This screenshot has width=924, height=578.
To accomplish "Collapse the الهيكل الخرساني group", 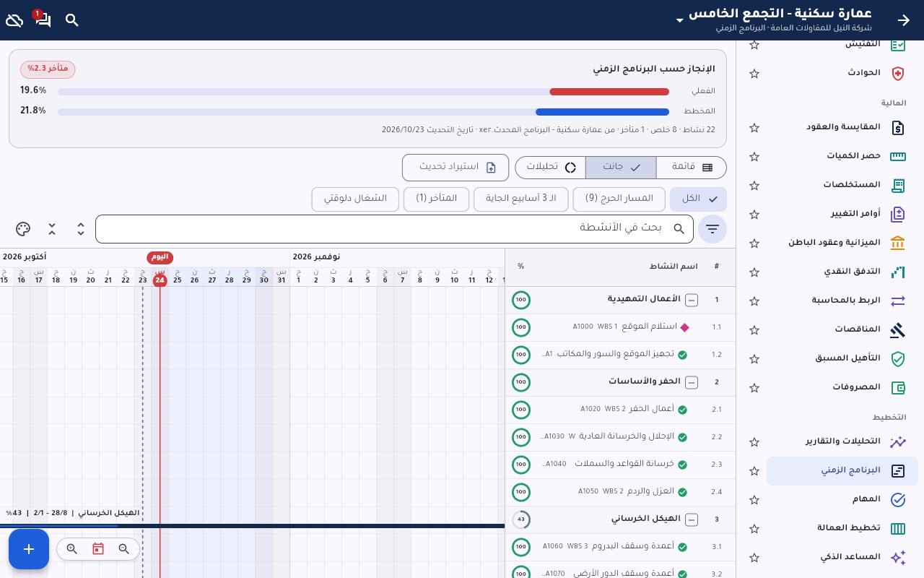I will 692,519.
